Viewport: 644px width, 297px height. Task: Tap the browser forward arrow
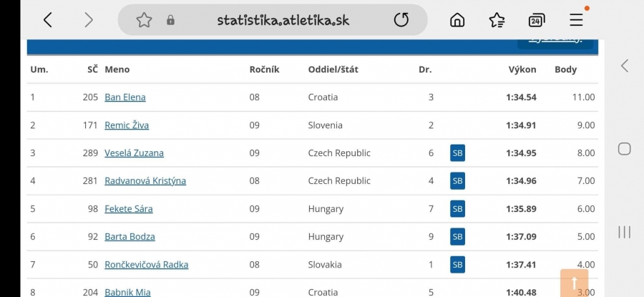tap(88, 20)
